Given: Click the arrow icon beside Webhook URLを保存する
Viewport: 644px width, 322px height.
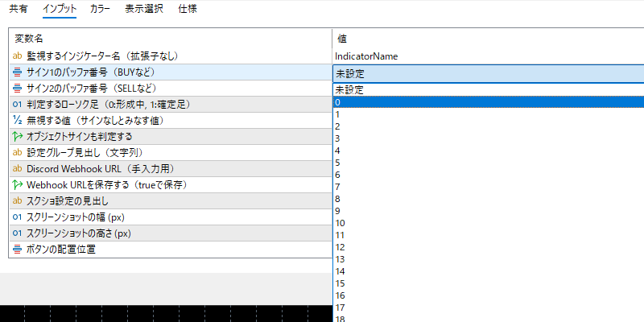Looking at the screenshot, I should click(x=18, y=185).
